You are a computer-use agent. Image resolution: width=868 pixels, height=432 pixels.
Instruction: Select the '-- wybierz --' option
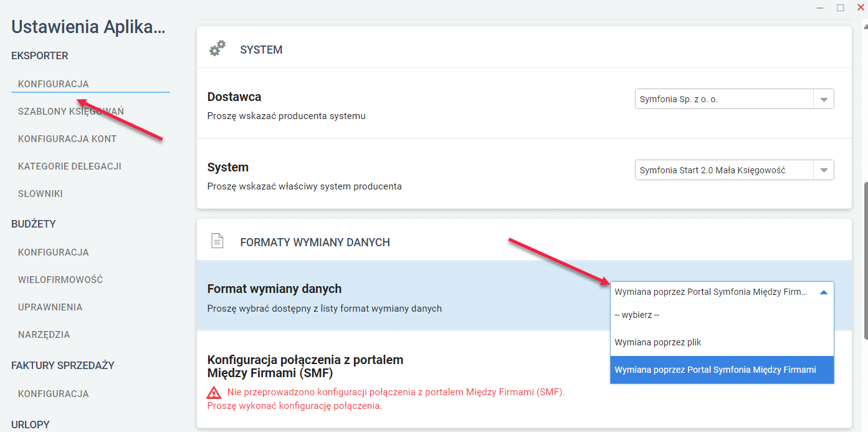coord(722,315)
